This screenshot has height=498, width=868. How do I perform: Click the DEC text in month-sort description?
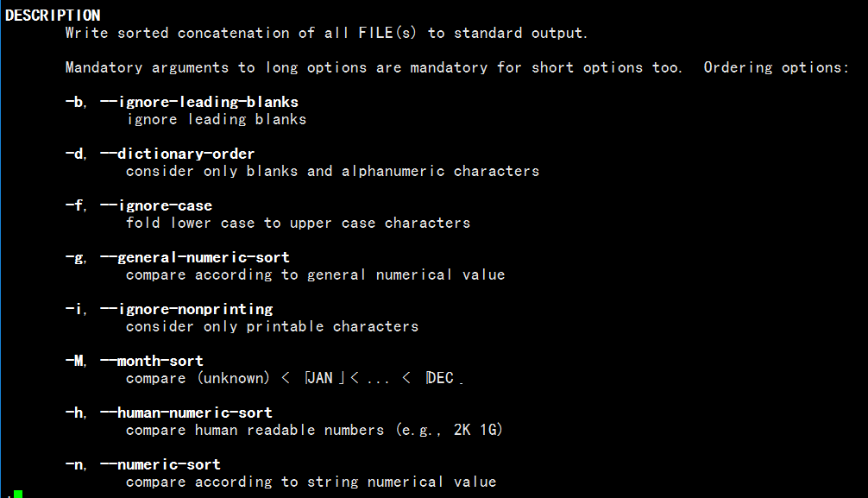(x=441, y=378)
